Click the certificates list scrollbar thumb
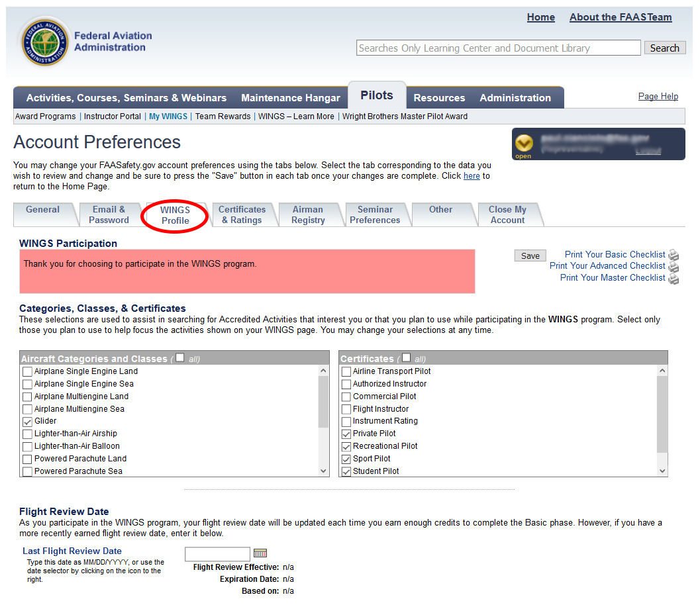Screen dimensions: 700x605 [x=662, y=414]
